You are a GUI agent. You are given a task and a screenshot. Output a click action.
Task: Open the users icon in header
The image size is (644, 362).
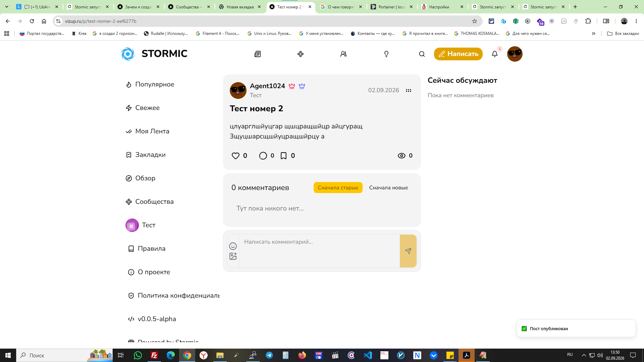pyautogui.click(x=343, y=54)
